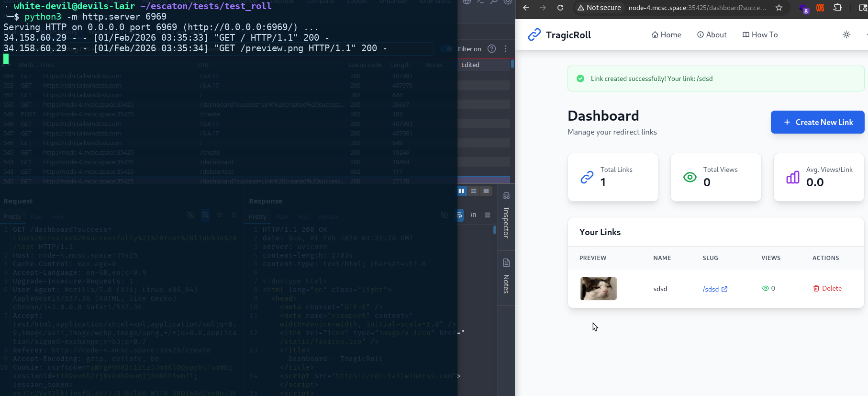Viewport: 868px width, 396px height.
Task: Click the Burp history table scrollbar
Action: 512,64
